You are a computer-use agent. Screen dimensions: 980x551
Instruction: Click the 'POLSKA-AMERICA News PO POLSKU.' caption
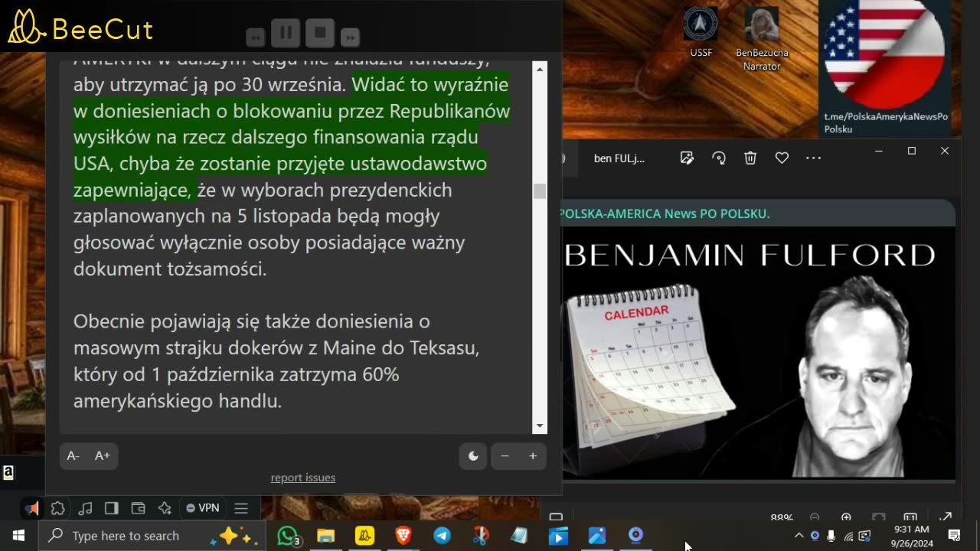click(665, 214)
